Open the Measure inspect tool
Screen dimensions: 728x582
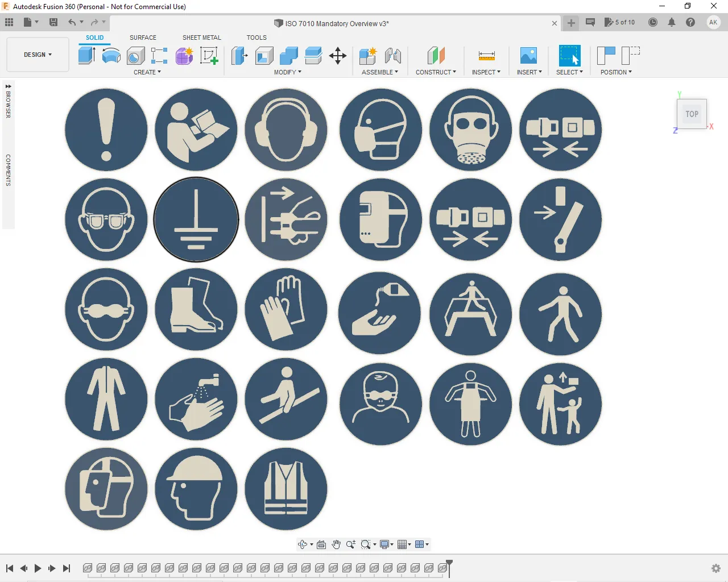point(486,55)
